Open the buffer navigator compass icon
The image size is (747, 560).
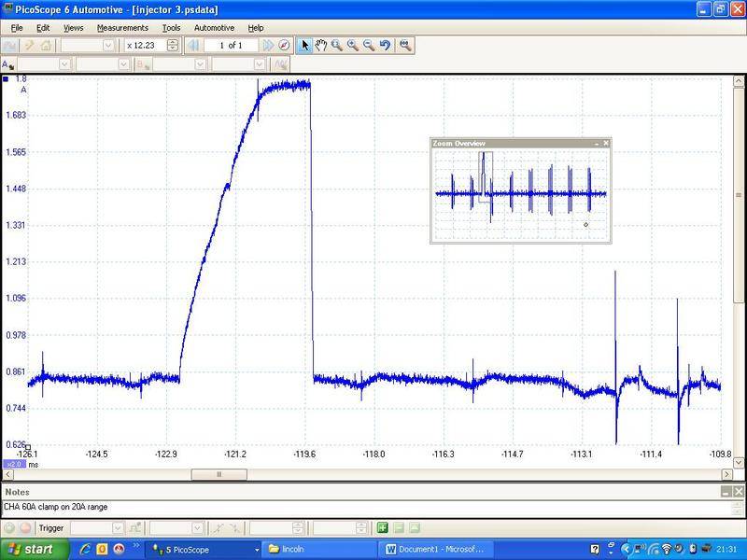(284, 45)
